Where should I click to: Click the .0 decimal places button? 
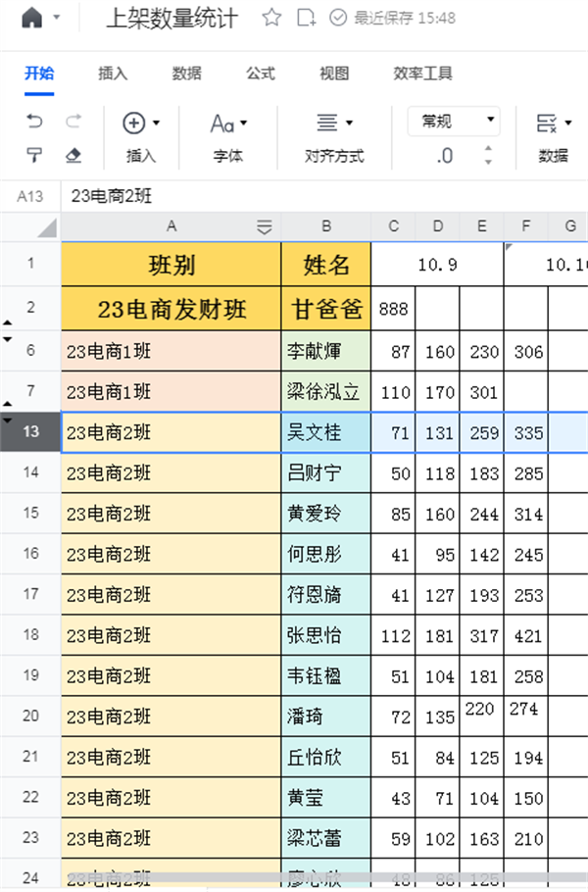(445, 155)
